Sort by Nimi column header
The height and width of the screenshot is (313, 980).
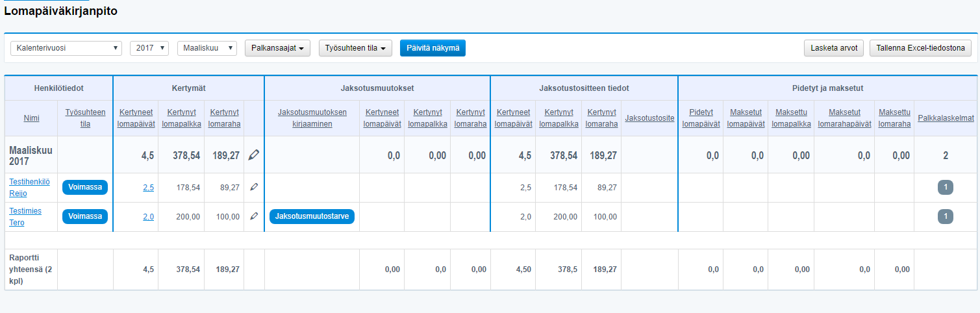click(x=31, y=118)
